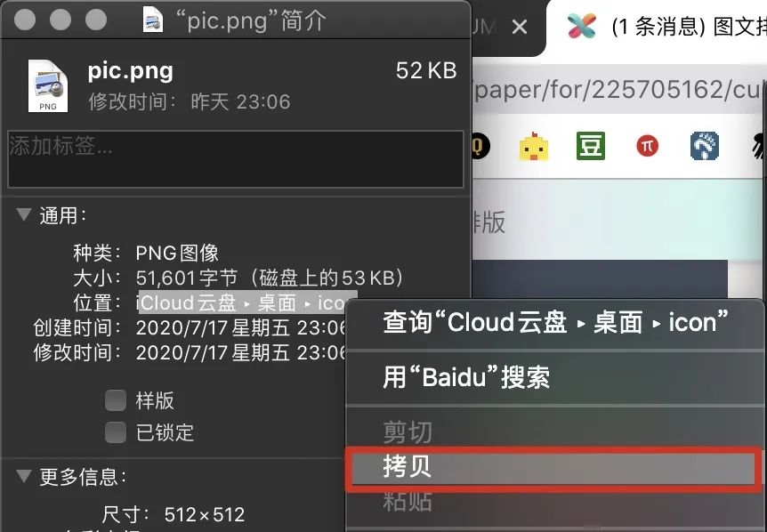Click the colorful X tab favicon
Viewport: 767px width, 532px height.
pos(582,26)
